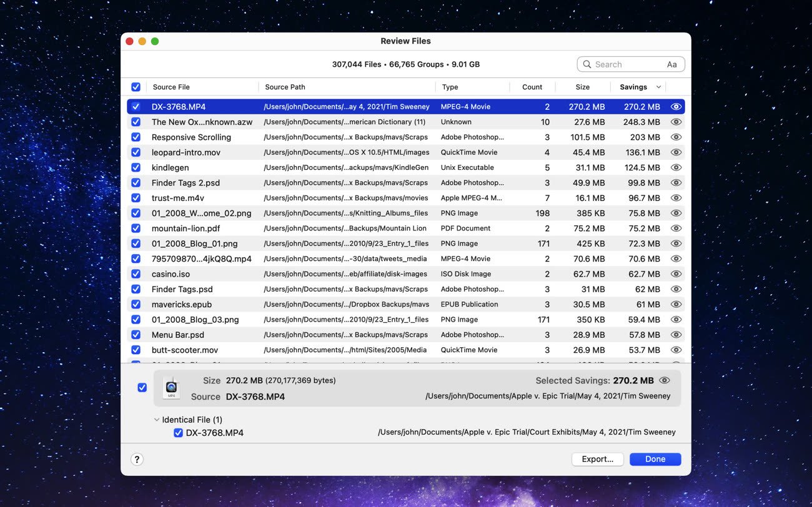Click the Court Exhibits path of identical file

pyautogui.click(x=527, y=432)
